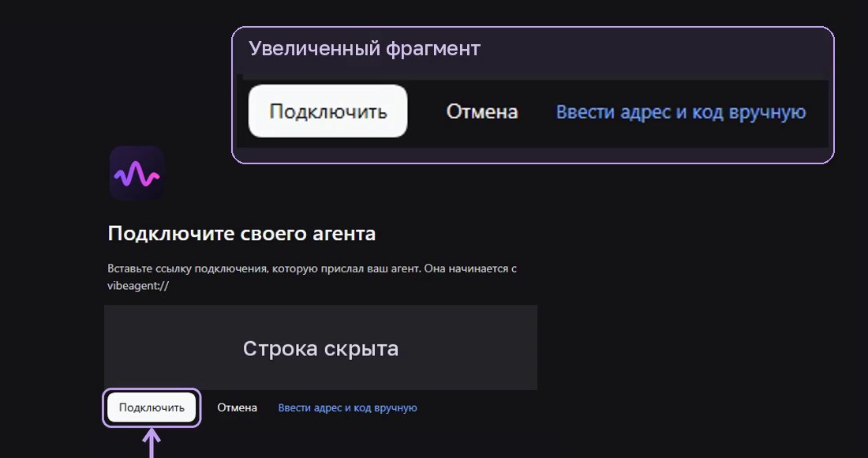Select the heading Подключите своего агента
The height and width of the screenshot is (458, 868).
coord(242,233)
